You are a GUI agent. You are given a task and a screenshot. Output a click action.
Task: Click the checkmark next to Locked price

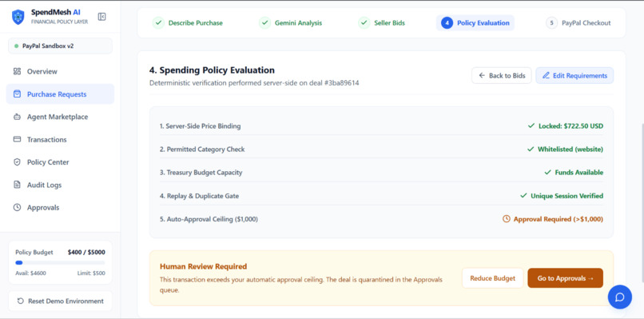coord(531,126)
